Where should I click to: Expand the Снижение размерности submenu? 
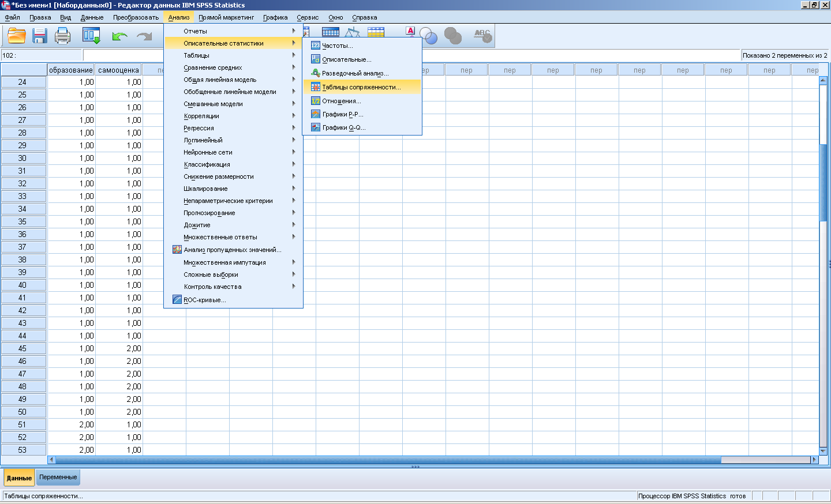click(x=233, y=176)
